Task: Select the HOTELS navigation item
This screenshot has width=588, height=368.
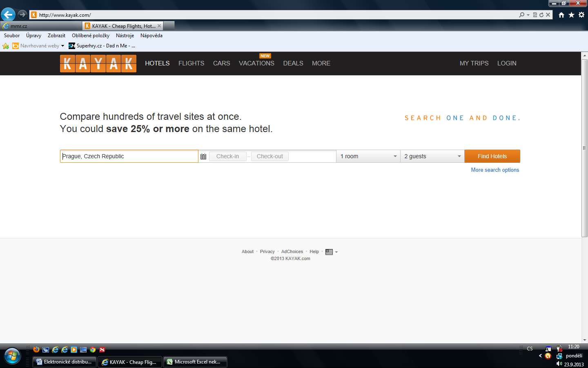Action: coord(157,63)
